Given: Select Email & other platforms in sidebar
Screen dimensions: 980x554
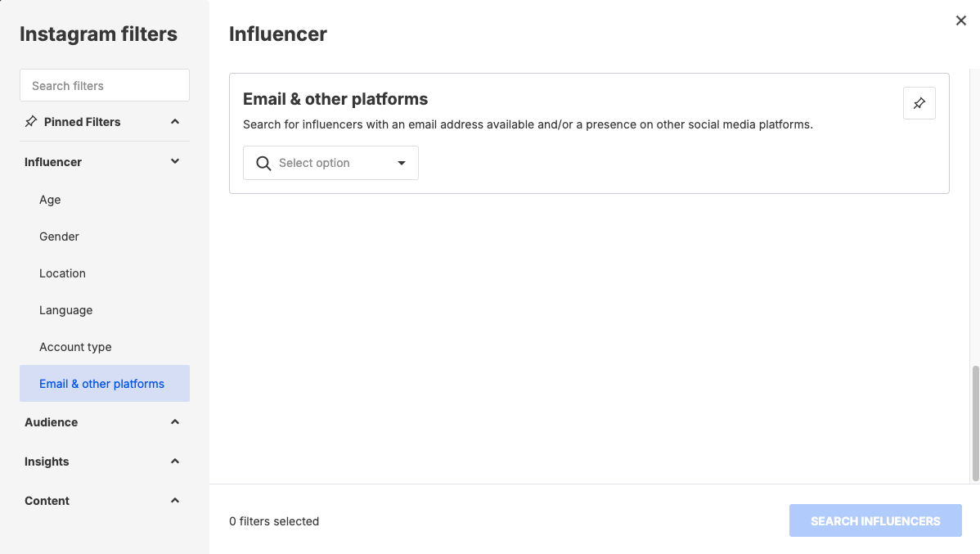Looking at the screenshot, I should point(101,384).
